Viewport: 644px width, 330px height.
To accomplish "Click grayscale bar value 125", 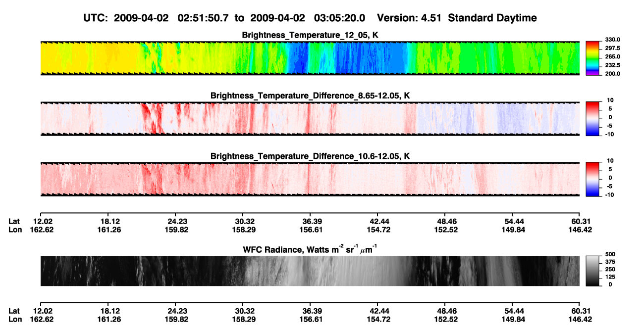I will point(609,277).
